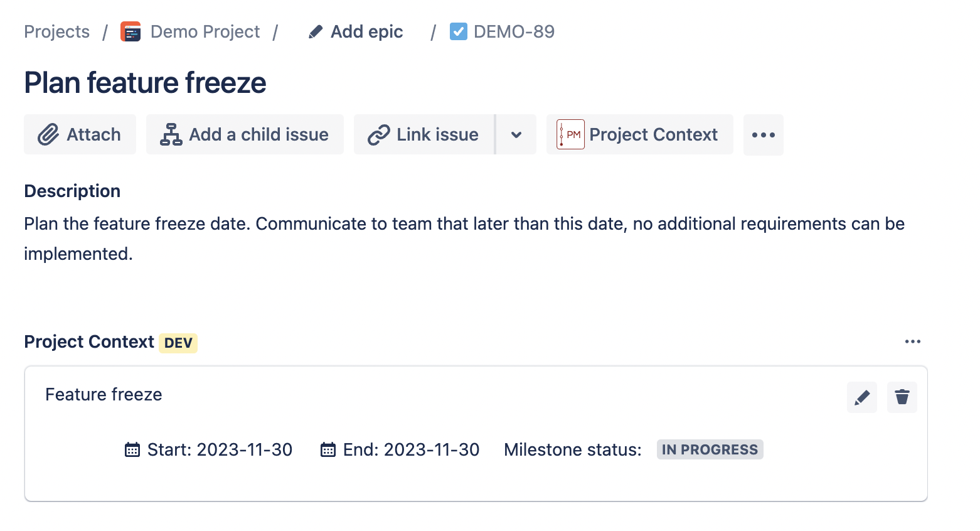This screenshot has height=531, width=980.
Task: Open the issue actions three-dot menu
Action: (x=763, y=135)
